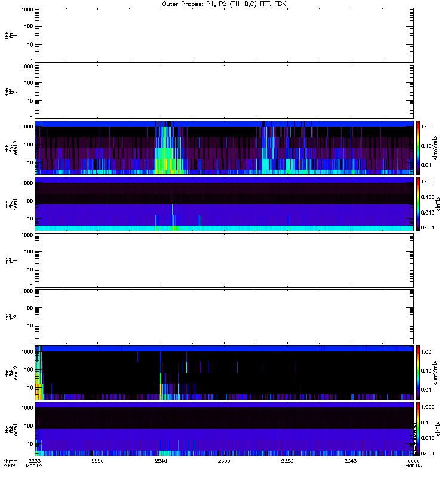
Task: Select the empty thb fff 1 plot panel
Action: [224, 35]
